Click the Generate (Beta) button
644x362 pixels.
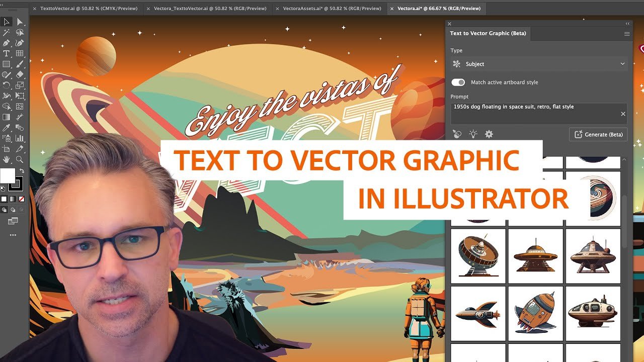[598, 134]
